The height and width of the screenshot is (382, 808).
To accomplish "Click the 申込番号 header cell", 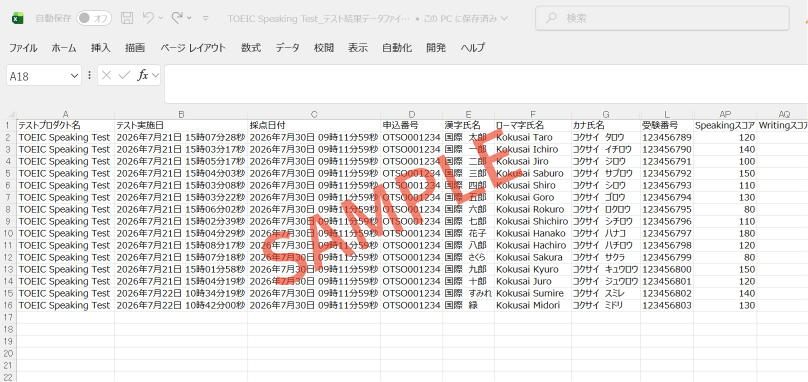I will pyautogui.click(x=412, y=125).
